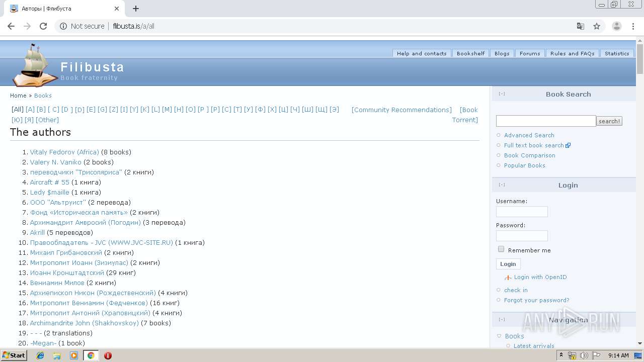Open the media player taskbar icon
Image resolution: width=644 pixels, height=362 pixels.
point(74,355)
